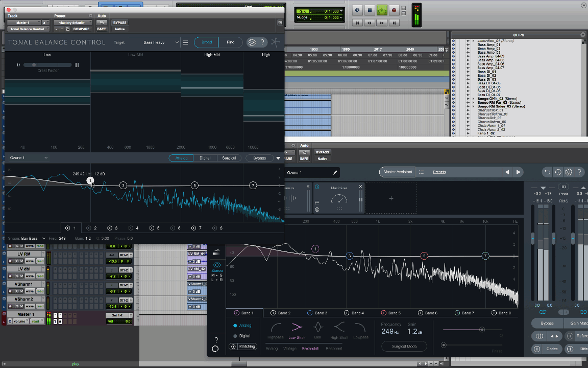Viewport: 588px width, 368px height.
Task: Toggle band 2 power in Tonal Balance EQ
Action: click(x=89, y=228)
